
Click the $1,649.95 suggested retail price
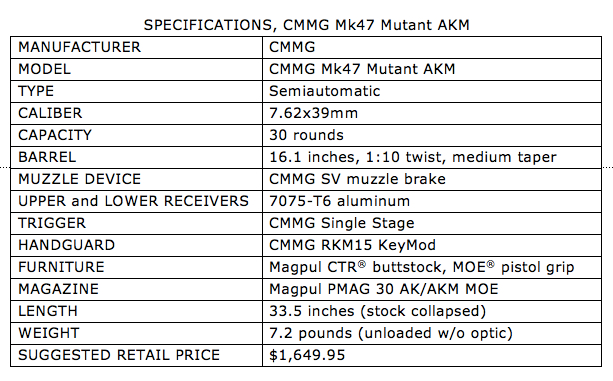tap(307, 355)
